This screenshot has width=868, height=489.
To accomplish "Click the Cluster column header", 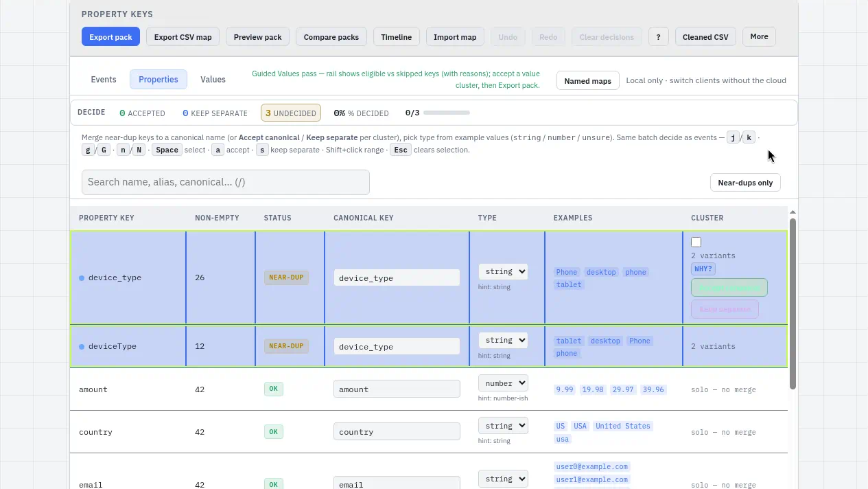I will tap(707, 218).
